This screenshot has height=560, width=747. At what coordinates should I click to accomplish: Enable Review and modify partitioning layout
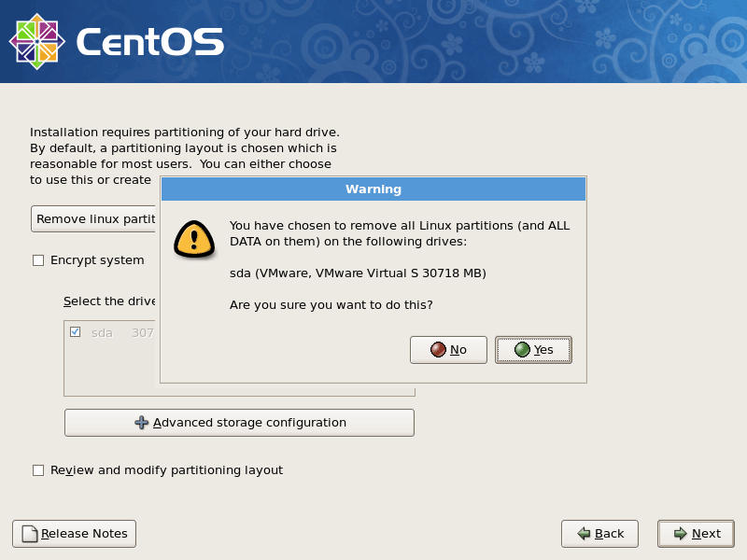(x=38, y=470)
